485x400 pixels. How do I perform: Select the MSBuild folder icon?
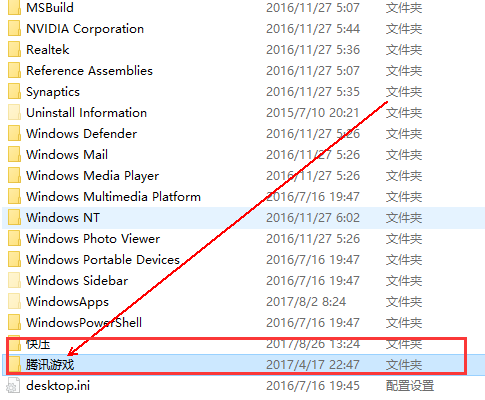[14, 8]
